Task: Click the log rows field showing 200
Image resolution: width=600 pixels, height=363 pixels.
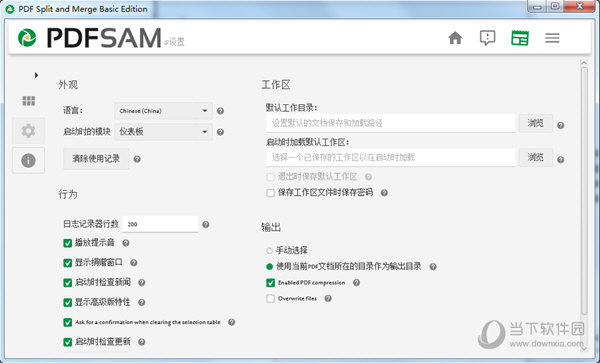Action: coord(160,224)
